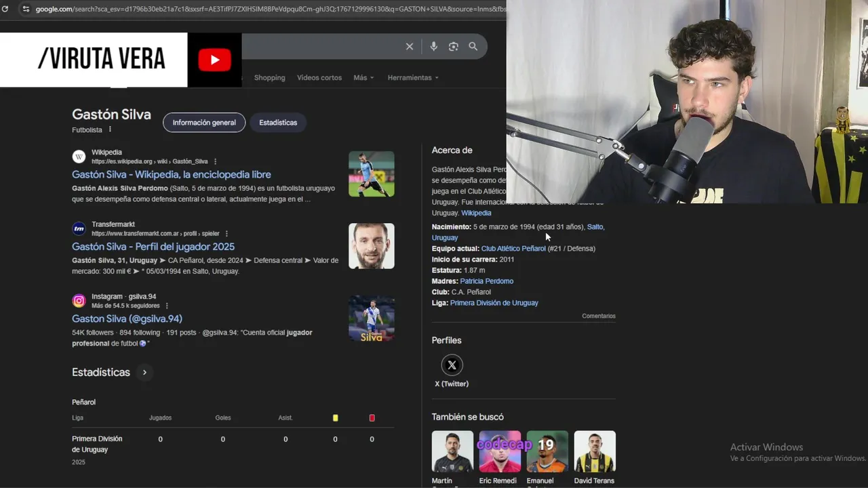This screenshot has height=488, width=868.
Task: Open options dots for Transfermarkt result
Action: (226, 233)
